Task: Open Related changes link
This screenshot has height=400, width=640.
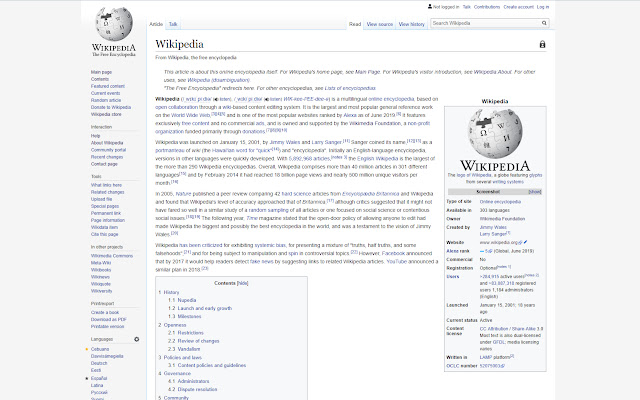Action: pos(107,192)
